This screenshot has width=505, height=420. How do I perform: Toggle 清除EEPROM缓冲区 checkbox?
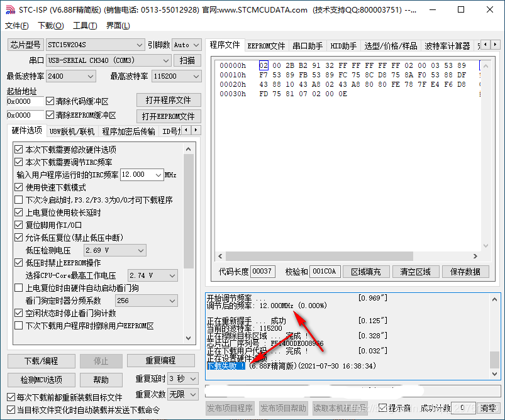pos(50,114)
